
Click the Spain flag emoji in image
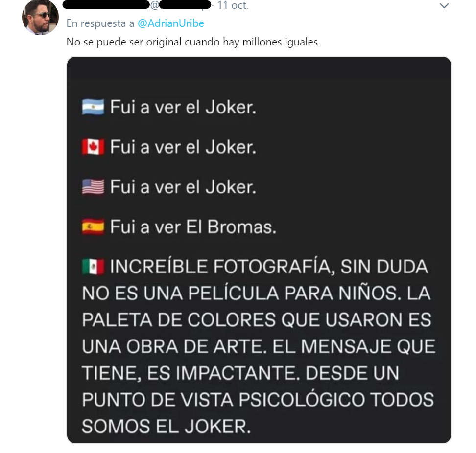93,227
